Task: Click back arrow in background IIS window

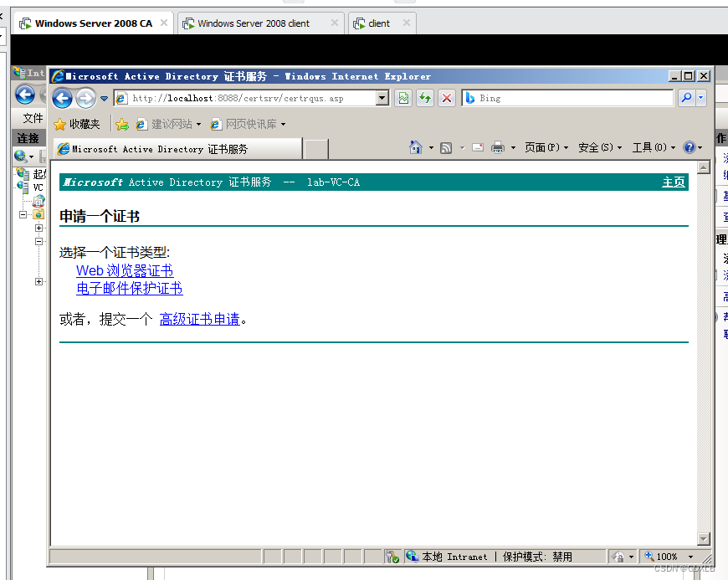Action: (25, 95)
